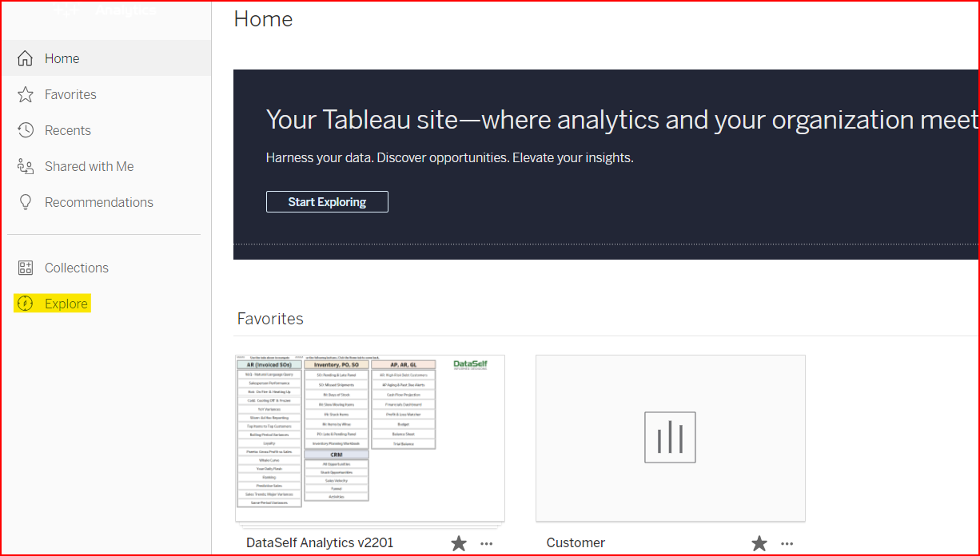Click the bar chart icon on Customer thumbnail

(670, 438)
